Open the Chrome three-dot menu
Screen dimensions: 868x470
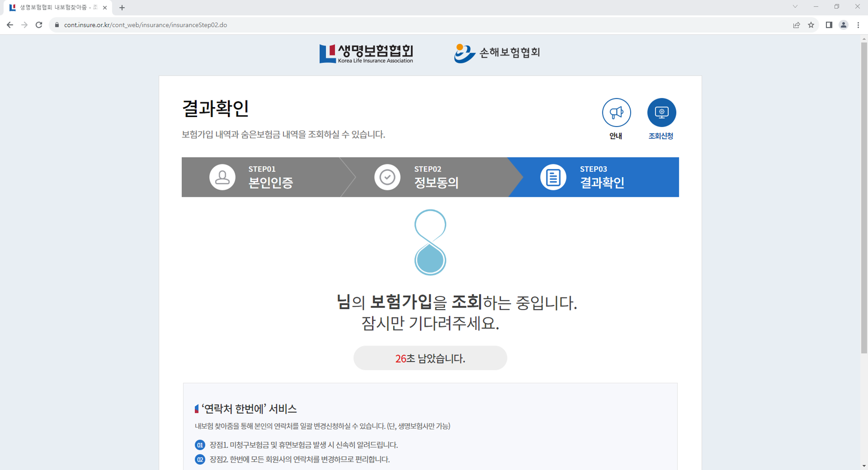click(858, 25)
